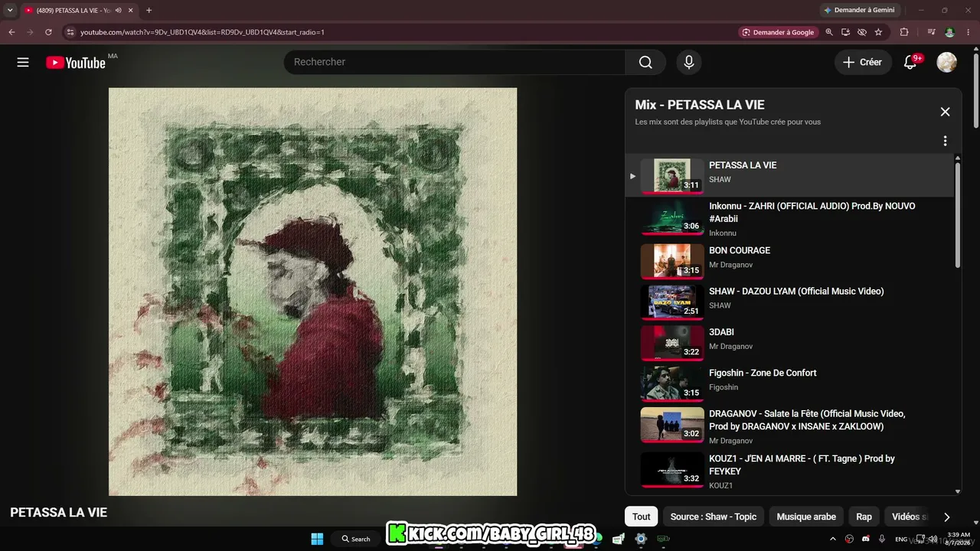980x551 pixels.
Task: Click the album art video player
Action: [x=312, y=292]
